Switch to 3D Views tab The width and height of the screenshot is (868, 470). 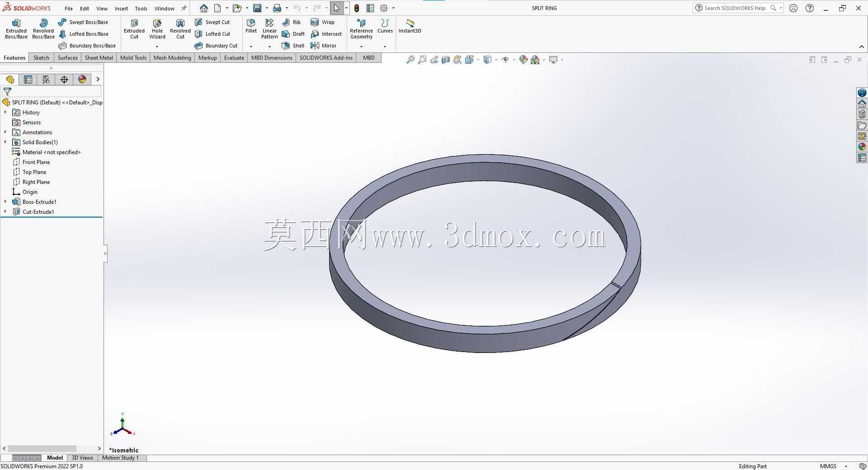(82, 458)
